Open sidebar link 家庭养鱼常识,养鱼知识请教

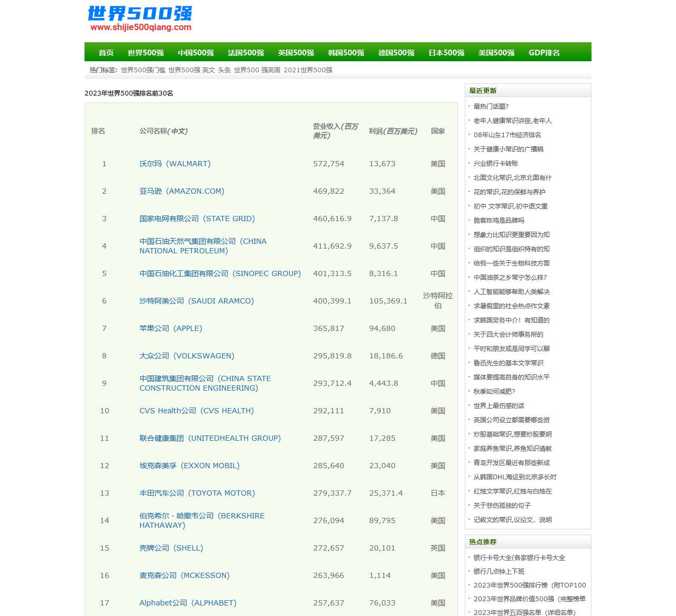point(513,448)
